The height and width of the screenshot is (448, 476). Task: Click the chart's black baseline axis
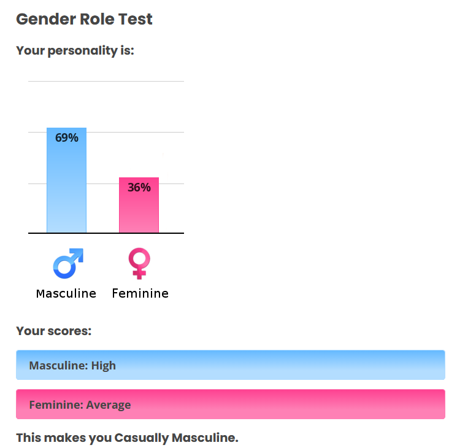tap(106, 233)
